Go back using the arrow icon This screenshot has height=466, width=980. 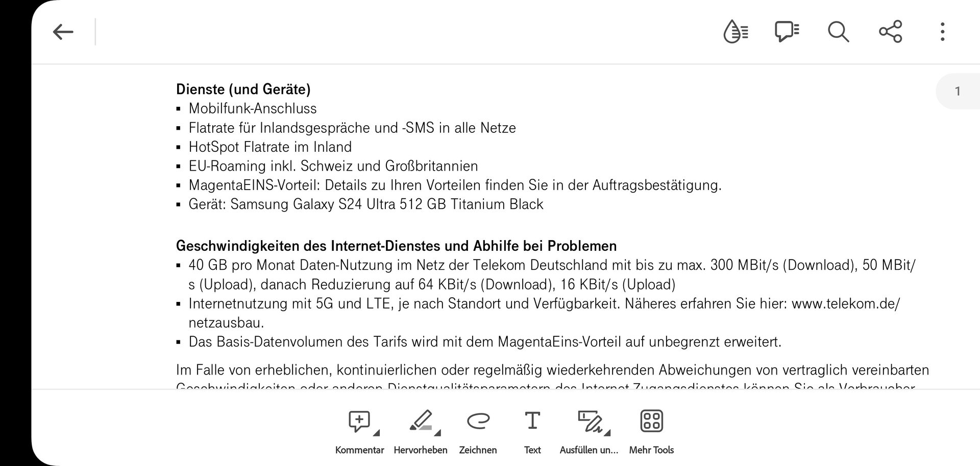[x=63, y=32]
